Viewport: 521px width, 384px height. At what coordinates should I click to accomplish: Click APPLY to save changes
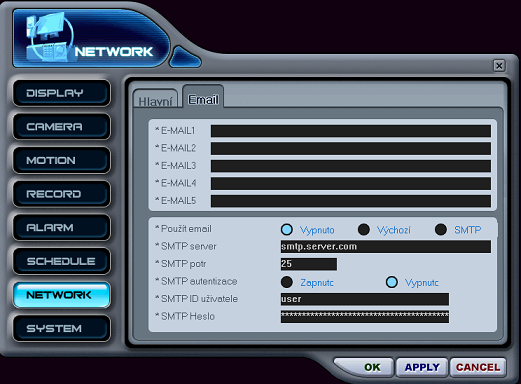[422, 367]
